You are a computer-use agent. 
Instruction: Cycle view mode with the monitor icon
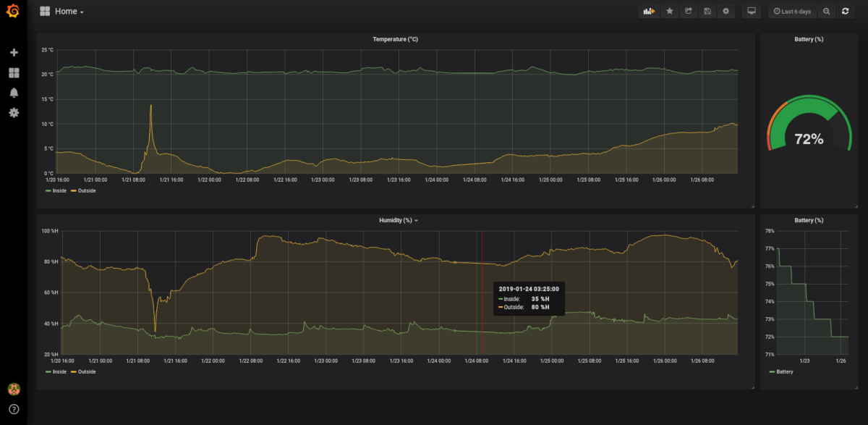(x=752, y=12)
